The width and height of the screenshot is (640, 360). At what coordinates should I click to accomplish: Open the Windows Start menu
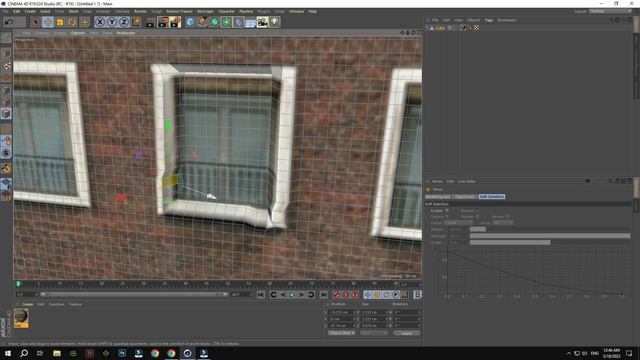tap(8, 353)
